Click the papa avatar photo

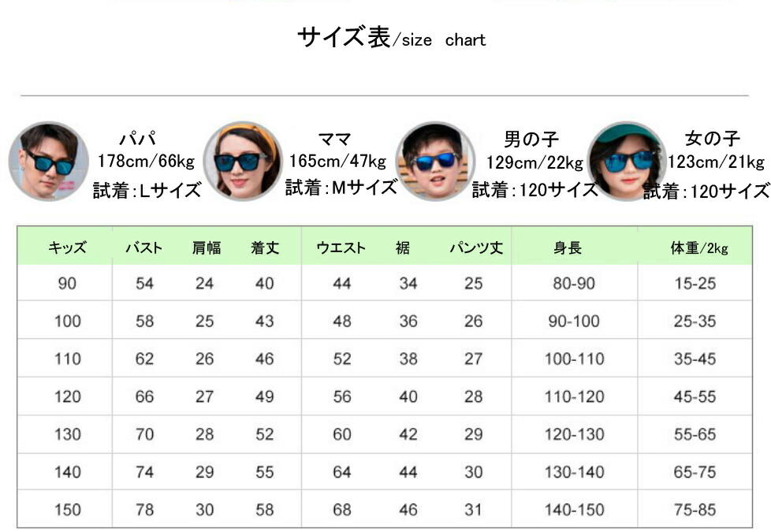(49, 161)
